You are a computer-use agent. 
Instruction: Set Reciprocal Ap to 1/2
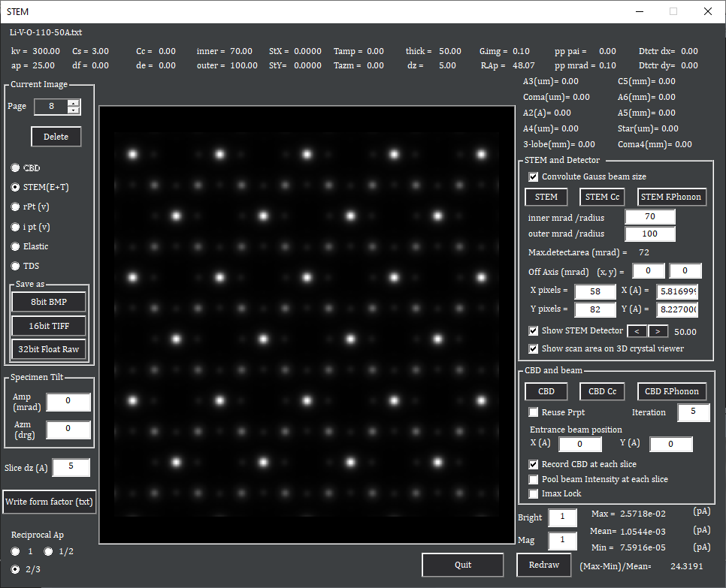48,551
